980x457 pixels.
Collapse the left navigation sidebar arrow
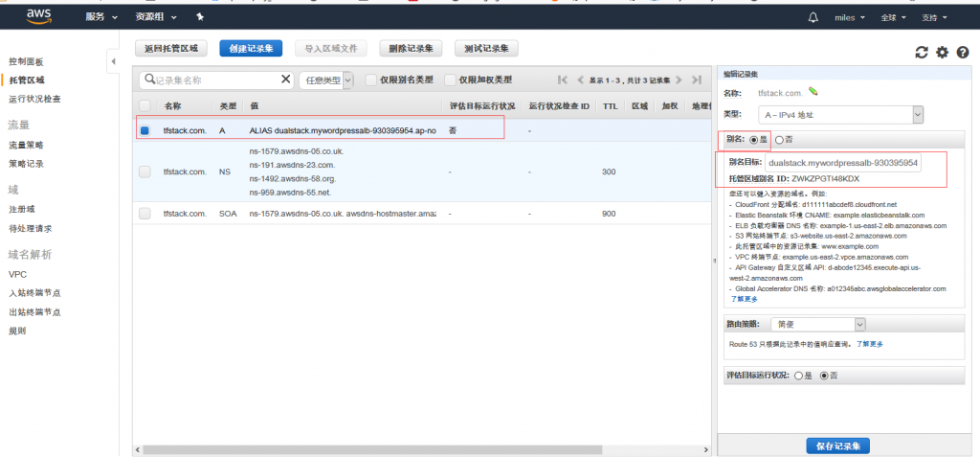(113, 61)
